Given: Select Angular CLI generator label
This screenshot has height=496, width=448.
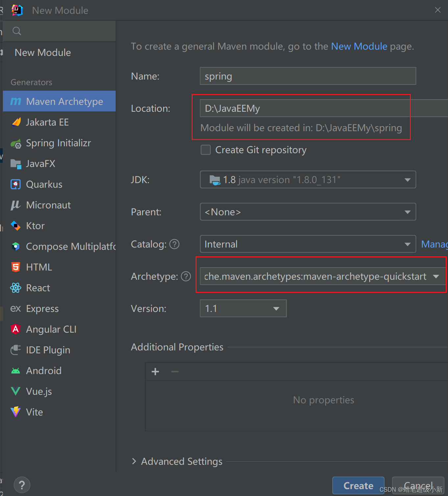Looking at the screenshot, I should (x=51, y=329).
